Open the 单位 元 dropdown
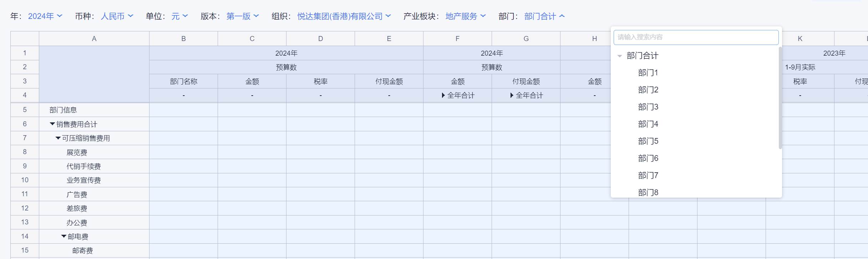The height and width of the screenshot is (259, 868). [179, 16]
